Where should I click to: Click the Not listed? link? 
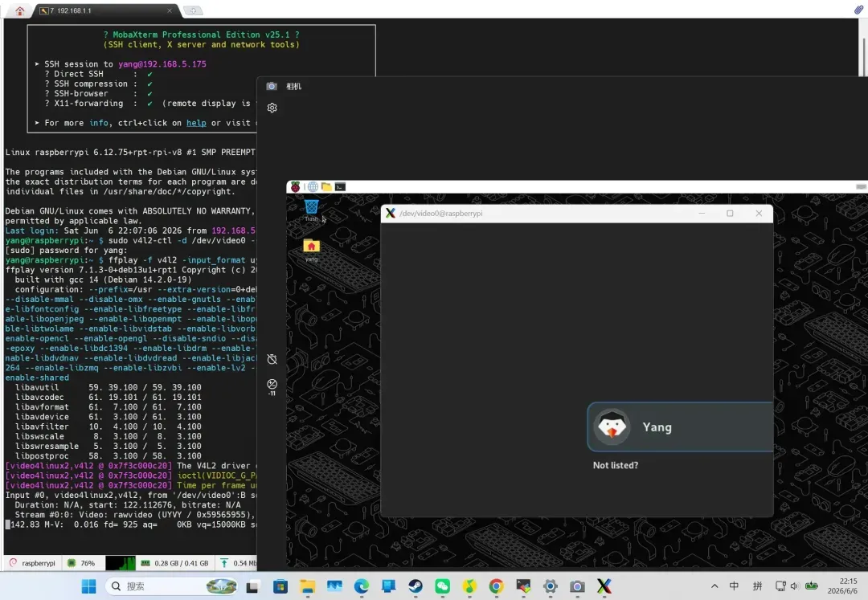click(x=616, y=466)
